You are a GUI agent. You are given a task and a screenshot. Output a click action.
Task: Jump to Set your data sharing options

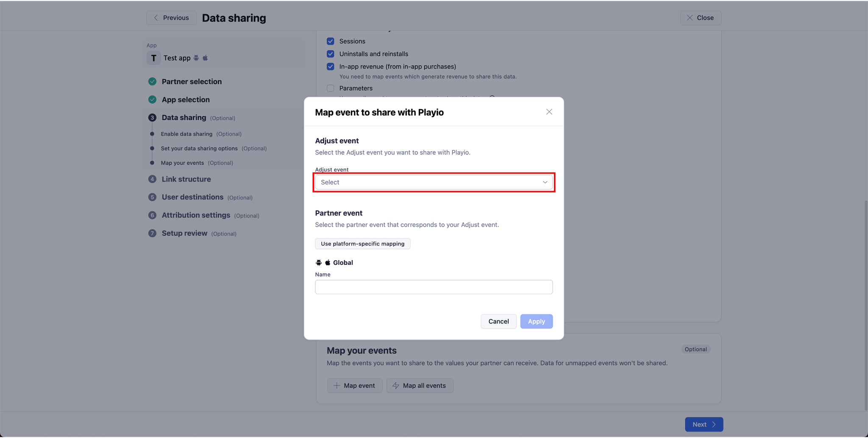(x=199, y=148)
